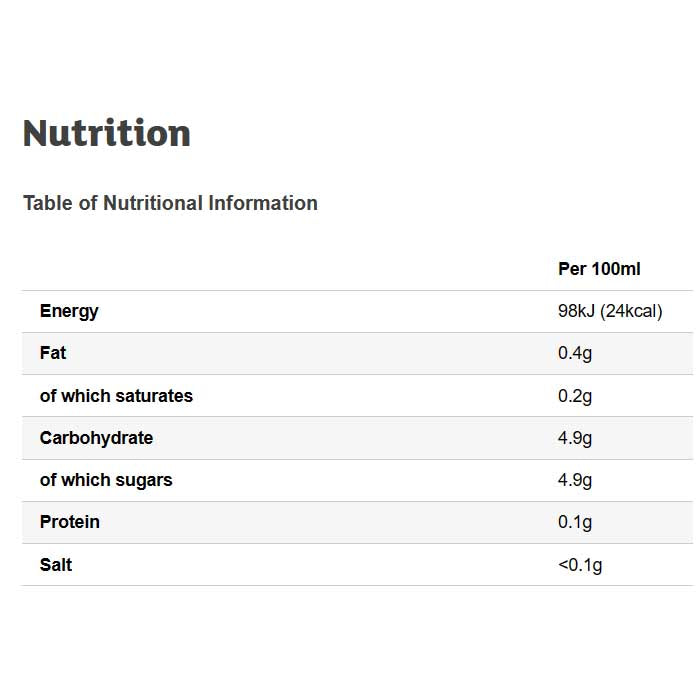Select the Per 100ml column header
This screenshot has height=700, width=700.
[599, 269]
